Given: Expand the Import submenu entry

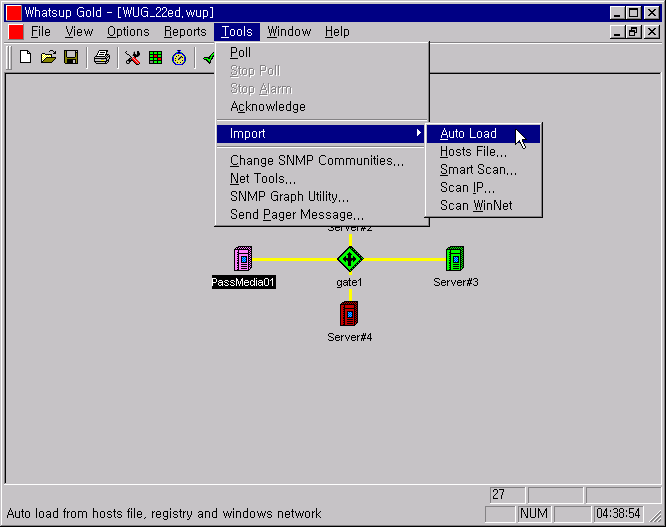Looking at the screenshot, I should pyautogui.click(x=322, y=134).
